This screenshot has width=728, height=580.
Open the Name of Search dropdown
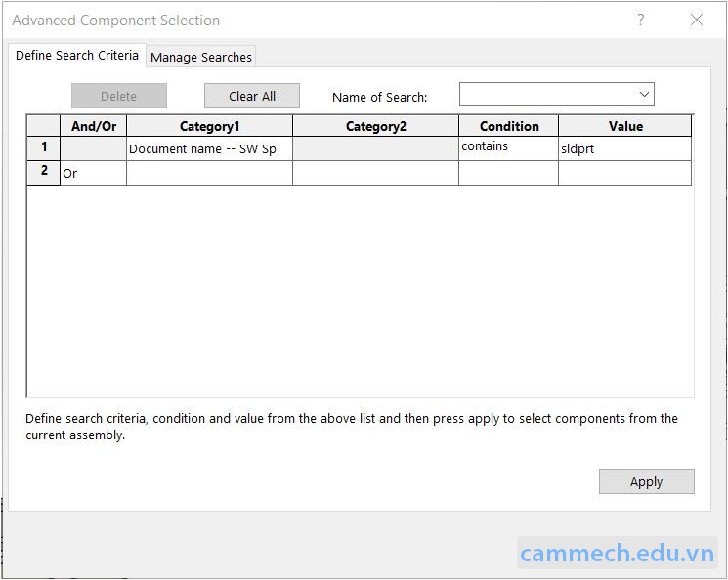click(x=644, y=94)
